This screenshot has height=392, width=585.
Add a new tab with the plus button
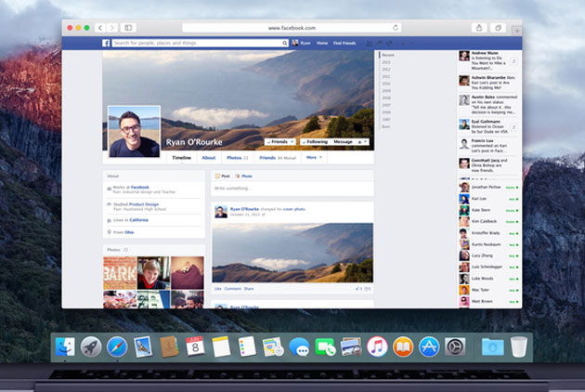[516, 31]
